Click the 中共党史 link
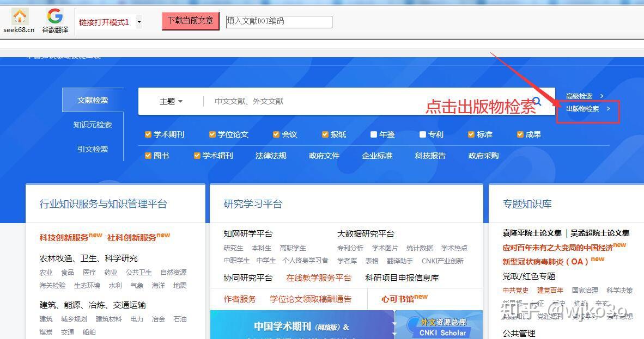Viewport: 644px width, 339px height. [x=515, y=291]
